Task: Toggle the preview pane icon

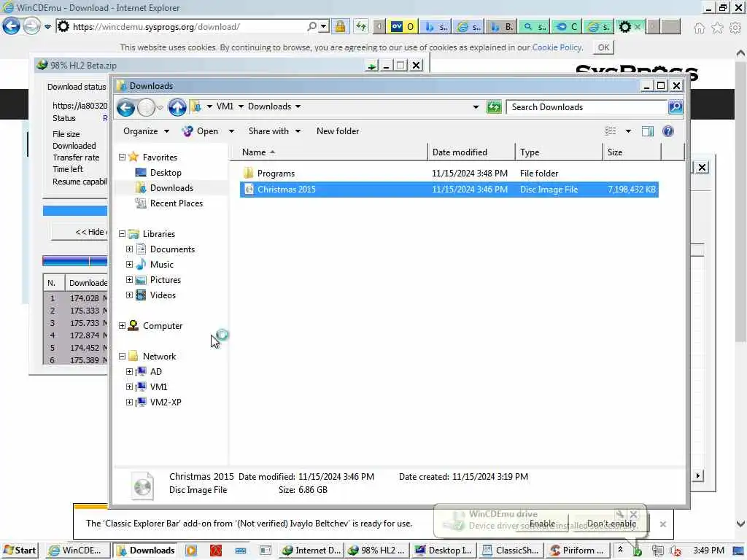Action: [x=648, y=131]
